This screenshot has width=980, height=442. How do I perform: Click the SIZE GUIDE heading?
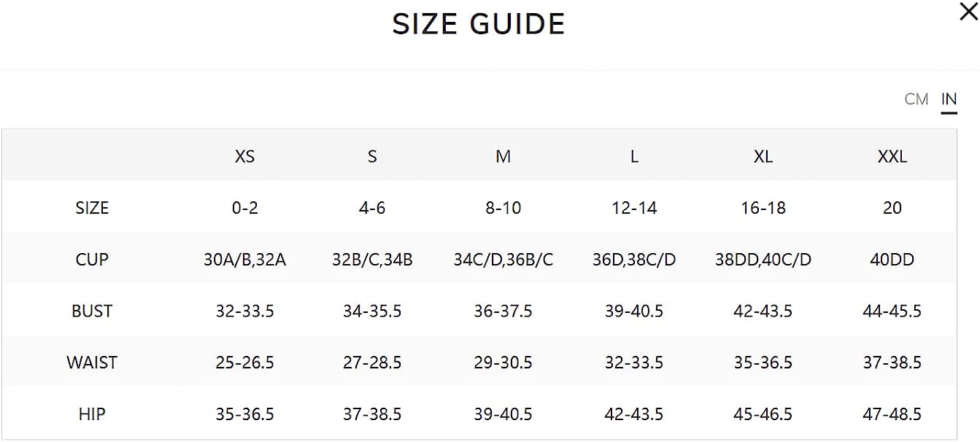tap(479, 25)
